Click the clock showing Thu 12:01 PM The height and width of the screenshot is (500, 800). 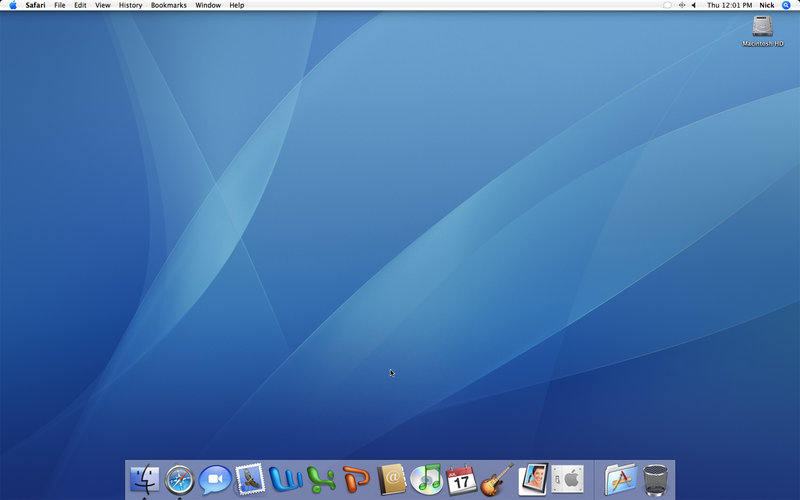[x=730, y=5]
